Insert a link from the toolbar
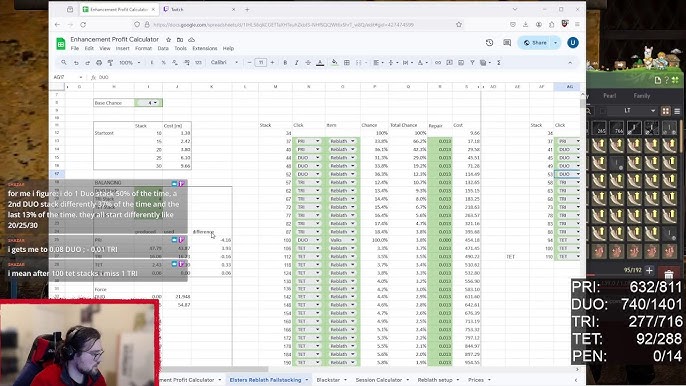Screen dimensions: 686x386 (x=438, y=63)
